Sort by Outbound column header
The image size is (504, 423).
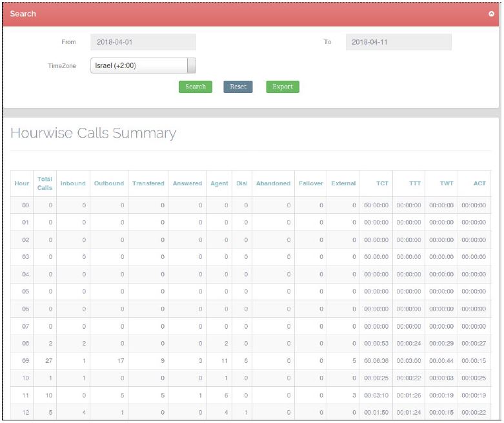pos(108,183)
